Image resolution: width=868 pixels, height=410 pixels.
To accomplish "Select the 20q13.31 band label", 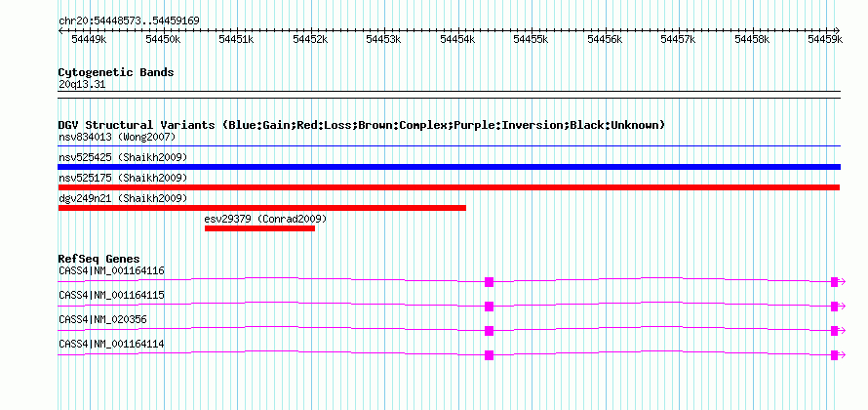I will click(82, 85).
